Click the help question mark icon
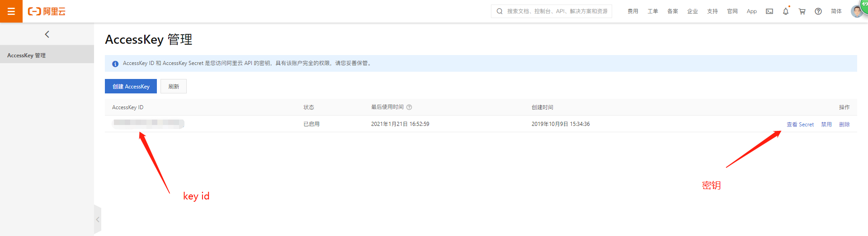 tap(818, 11)
